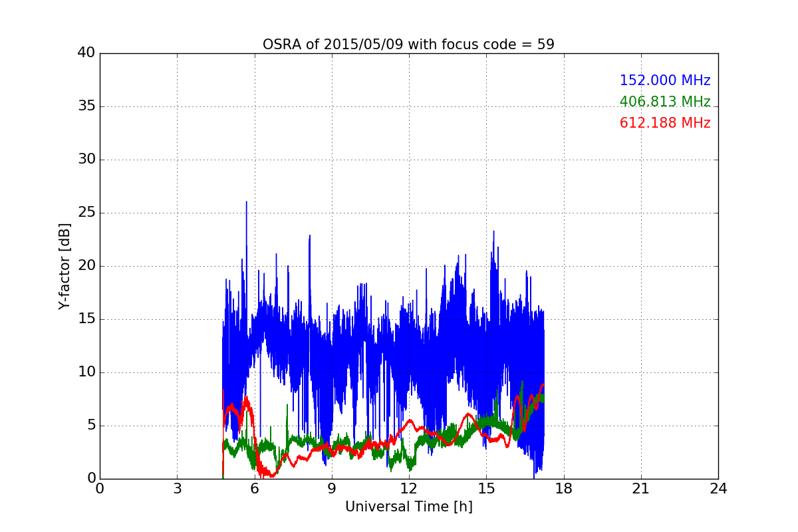Click the y-axis tick label 20
The image size is (798, 532).
coord(86,266)
